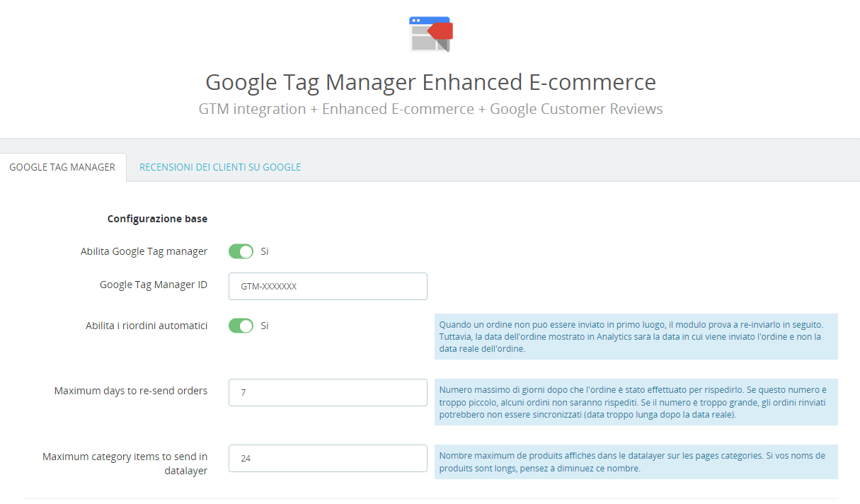Click the Abilita Google Tag manager label
The height and width of the screenshot is (504, 860).
[x=144, y=251]
